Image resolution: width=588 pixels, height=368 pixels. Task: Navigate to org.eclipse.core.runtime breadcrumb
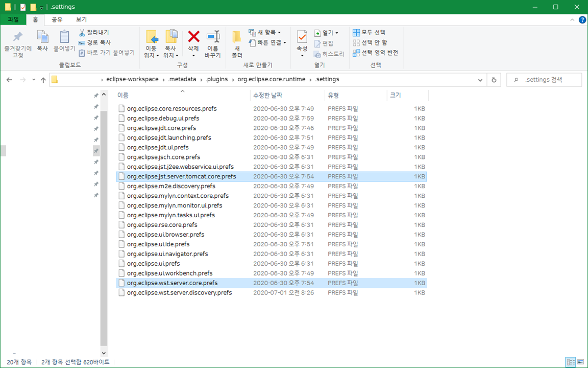(272, 79)
